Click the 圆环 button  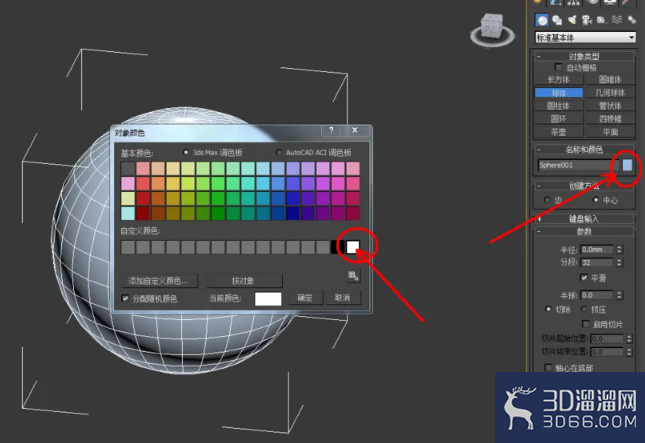(559, 119)
